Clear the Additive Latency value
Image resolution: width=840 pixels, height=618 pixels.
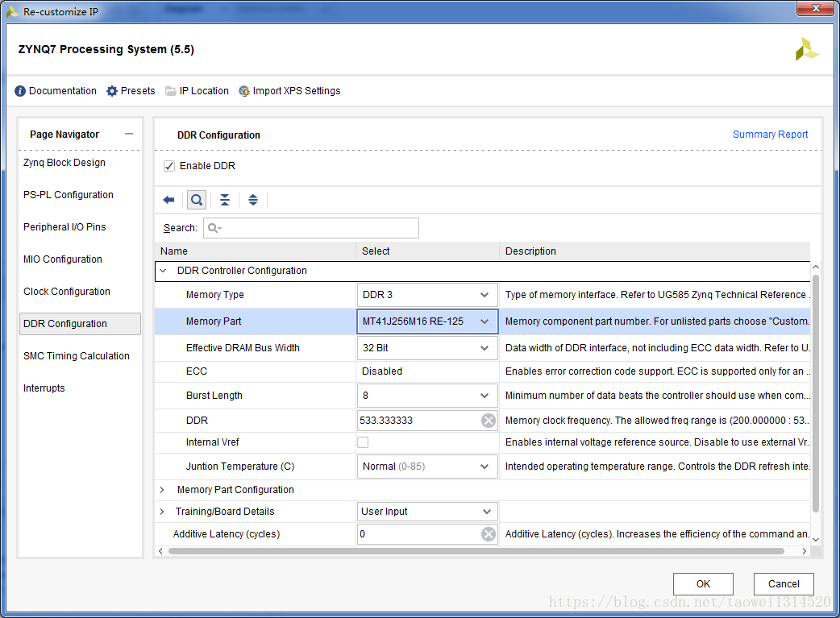tap(488, 534)
